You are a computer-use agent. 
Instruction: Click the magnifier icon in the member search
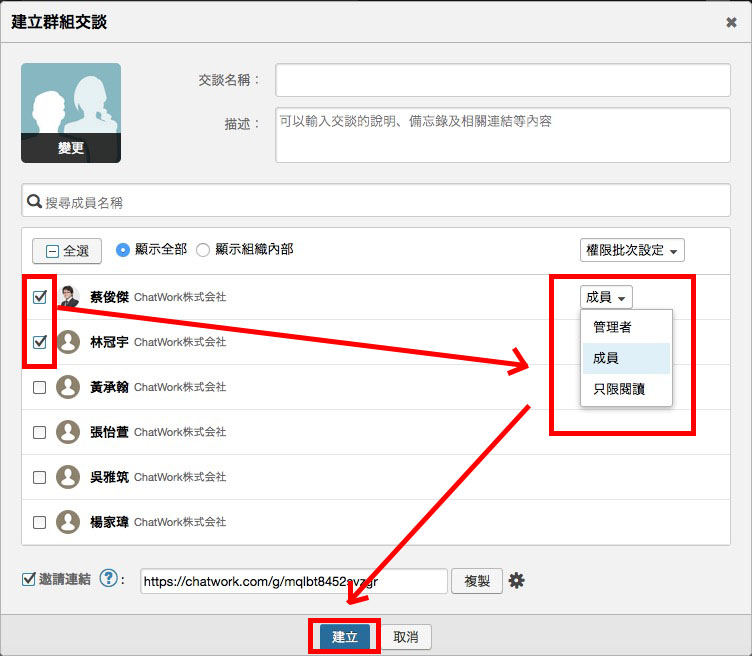click(35, 202)
